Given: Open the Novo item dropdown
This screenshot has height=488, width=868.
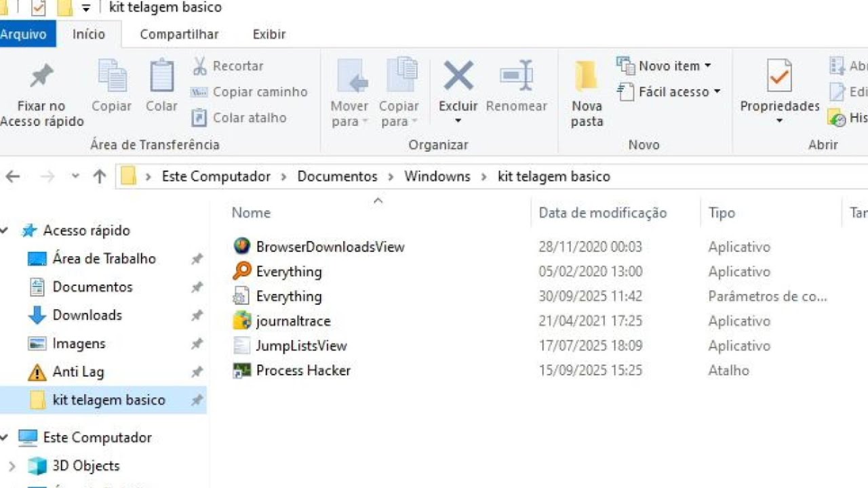Looking at the screenshot, I should [x=665, y=66].
